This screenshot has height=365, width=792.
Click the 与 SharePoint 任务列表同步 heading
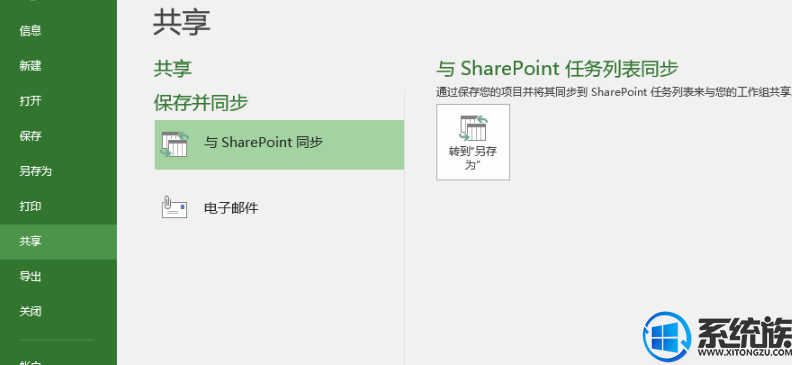pyautogui.click(x=557, y=69)
